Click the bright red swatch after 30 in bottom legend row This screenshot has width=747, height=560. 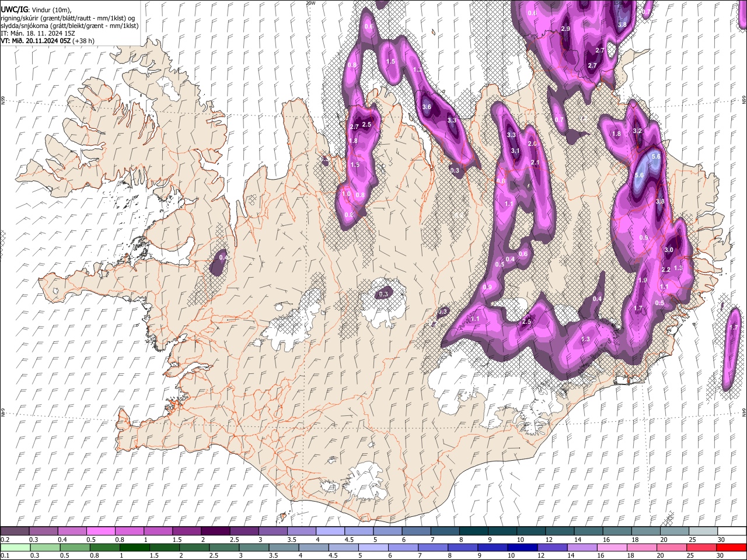click(x=731, y=547)
